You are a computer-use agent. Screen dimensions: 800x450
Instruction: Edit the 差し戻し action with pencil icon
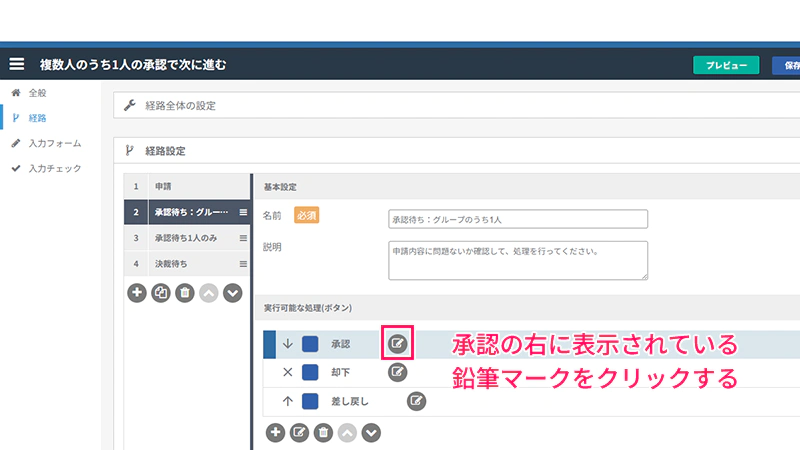click(416, 401)
